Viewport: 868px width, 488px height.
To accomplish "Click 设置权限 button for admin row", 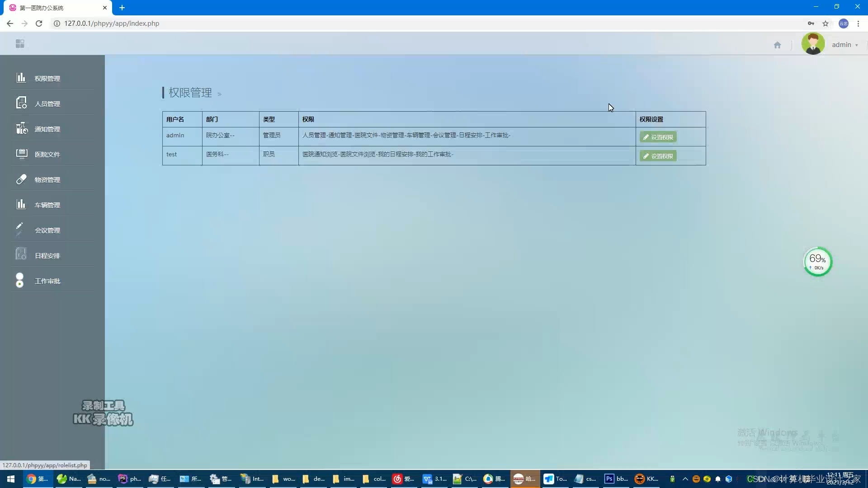I will point(658,137).
